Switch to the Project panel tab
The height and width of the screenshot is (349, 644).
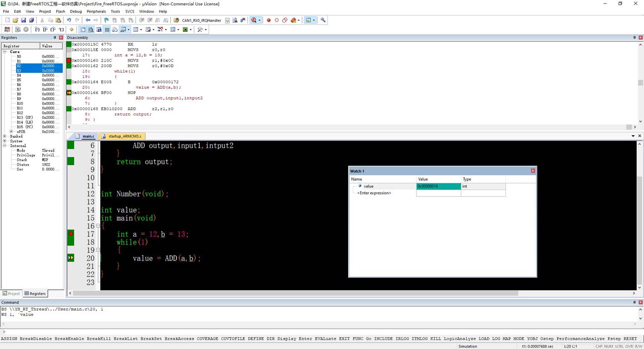point(11,294)
